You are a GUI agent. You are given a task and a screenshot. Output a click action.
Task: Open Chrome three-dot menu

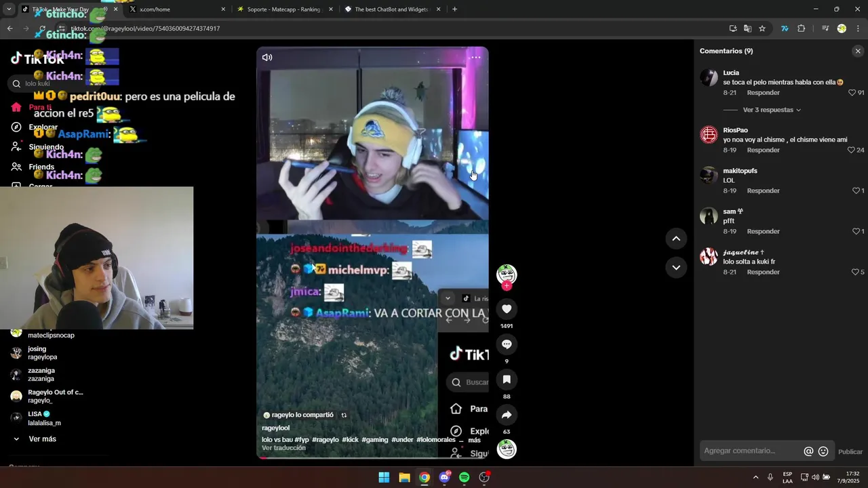859,28
